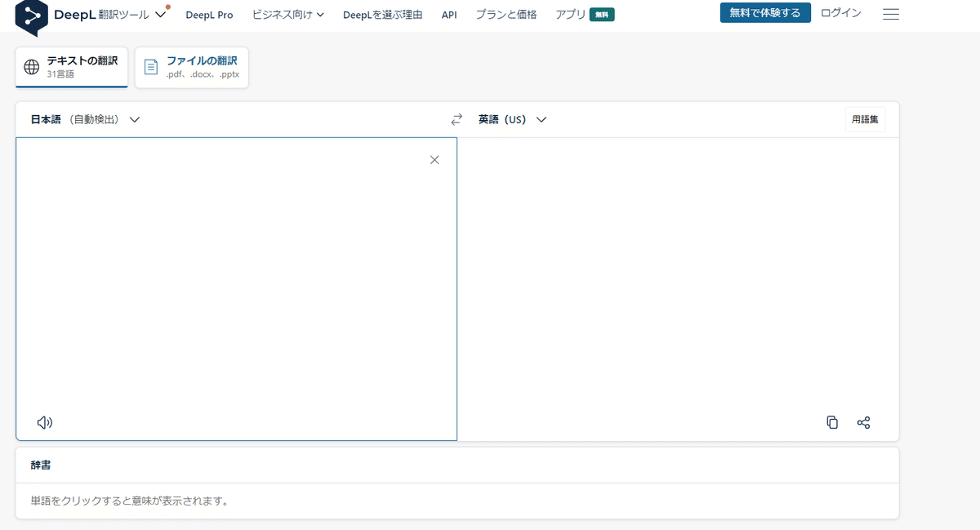Switch to the ファイルの翻訳 tab
The width and height of the screenshot is (980, 530).
(x=191, y=67)
